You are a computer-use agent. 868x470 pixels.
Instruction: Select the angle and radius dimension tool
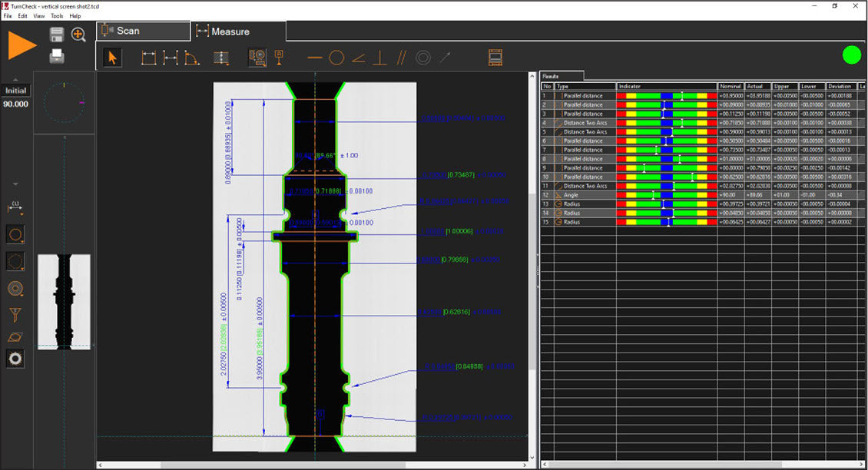point(191,58)
